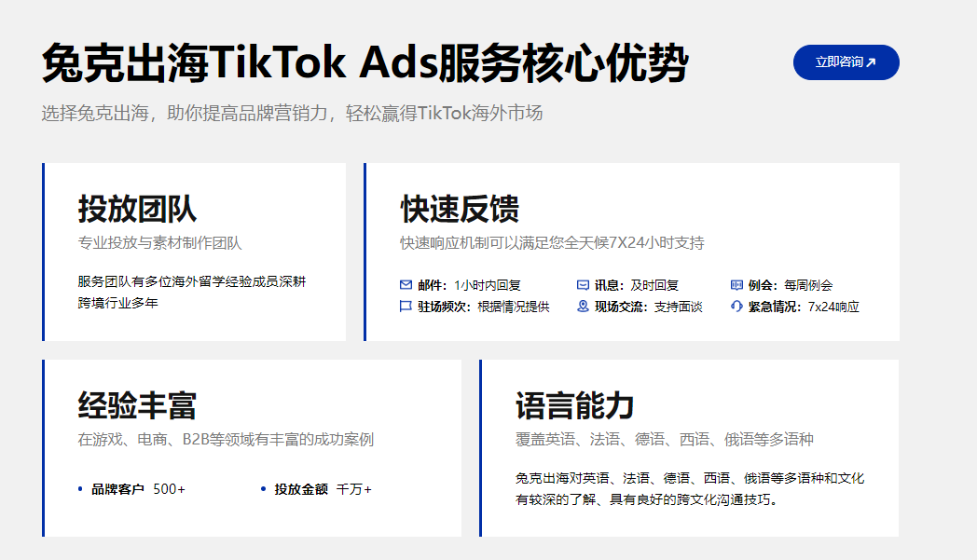977x560 pixels.
Task: Click the meeting icon beside 例会
Action: pos(736,285)
